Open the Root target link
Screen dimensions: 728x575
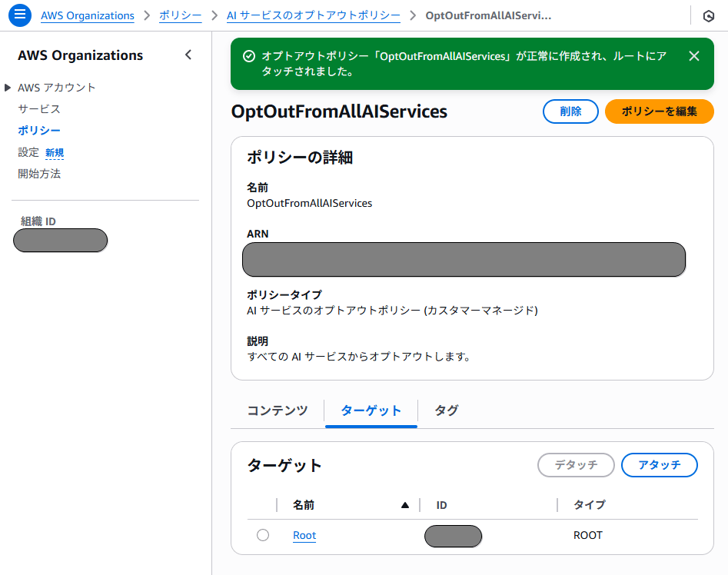[304, 536]
